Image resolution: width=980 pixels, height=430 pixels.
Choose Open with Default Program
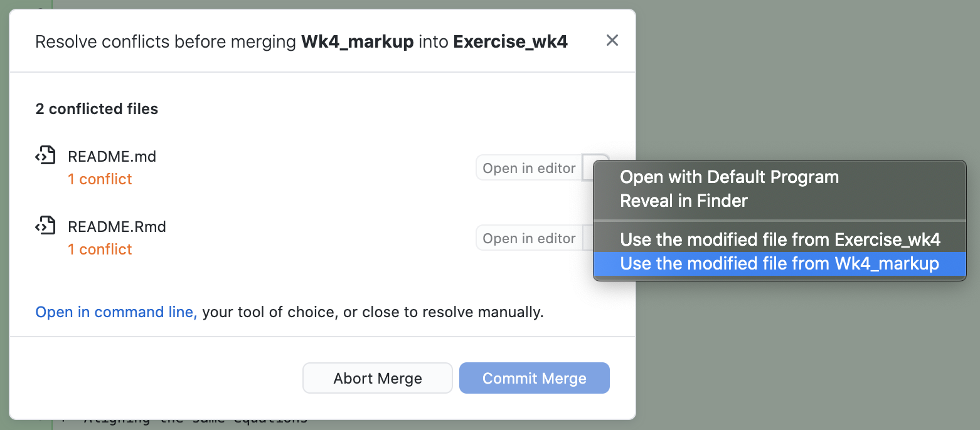pyautogui.click(x=729, y=177)
